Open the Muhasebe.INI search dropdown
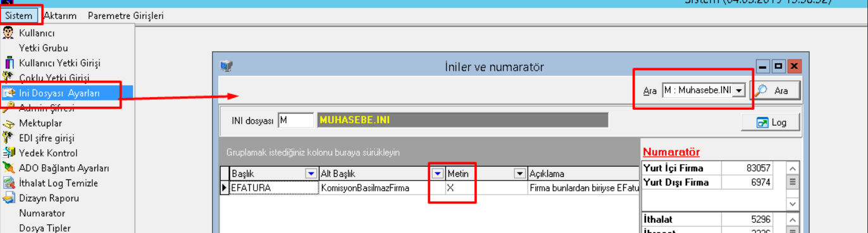 click(739, 91)
